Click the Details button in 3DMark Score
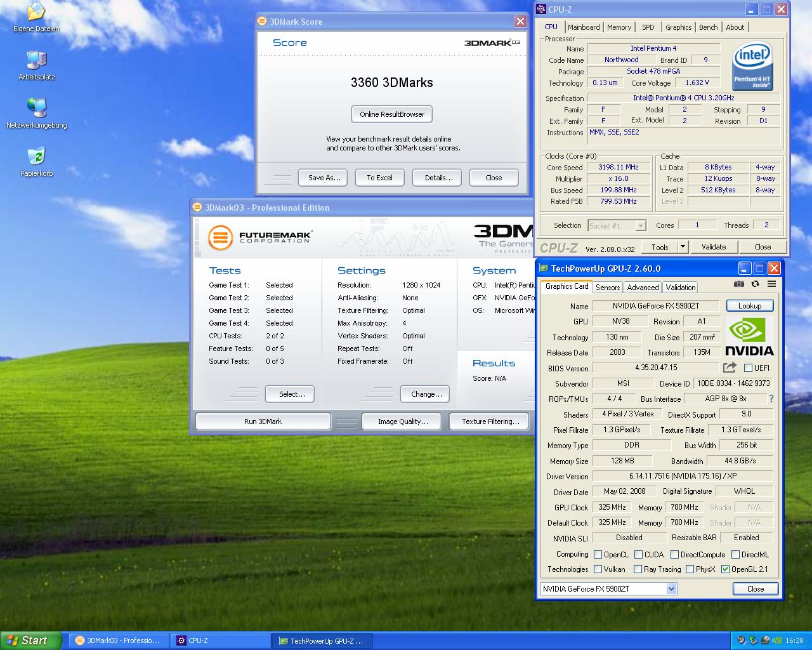Viewport: 812px width, 650px height. coord(438,178)
